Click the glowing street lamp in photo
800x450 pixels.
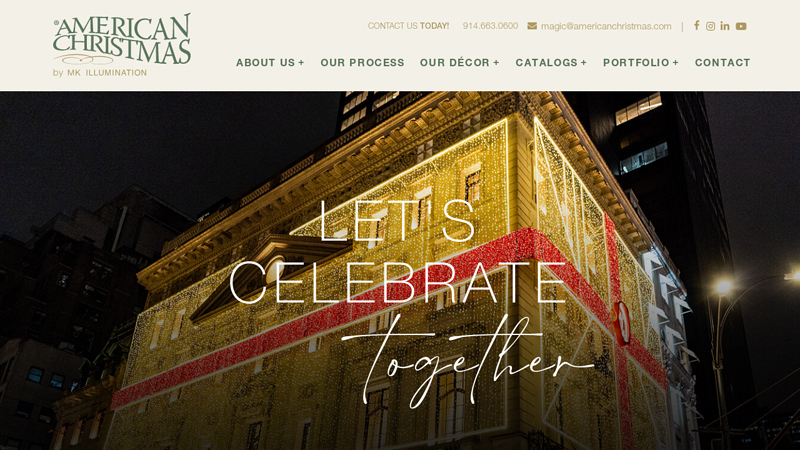click(723, 286)
